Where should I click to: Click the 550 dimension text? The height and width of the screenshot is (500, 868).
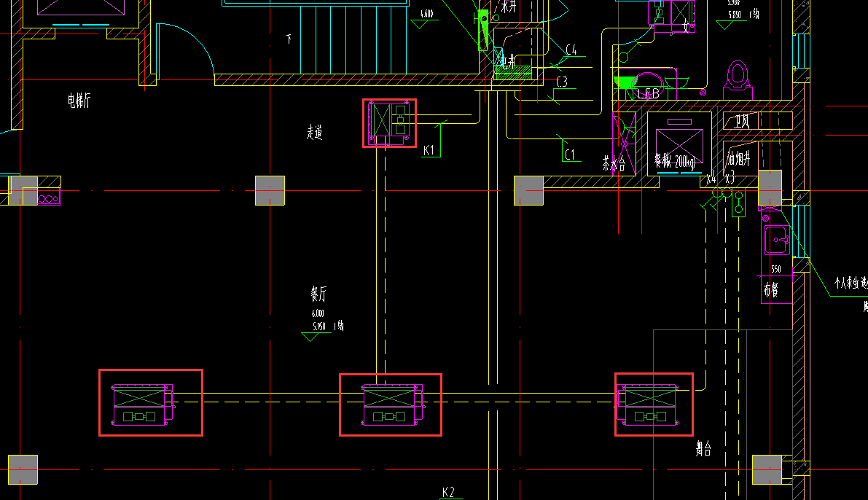coord(776,269)
